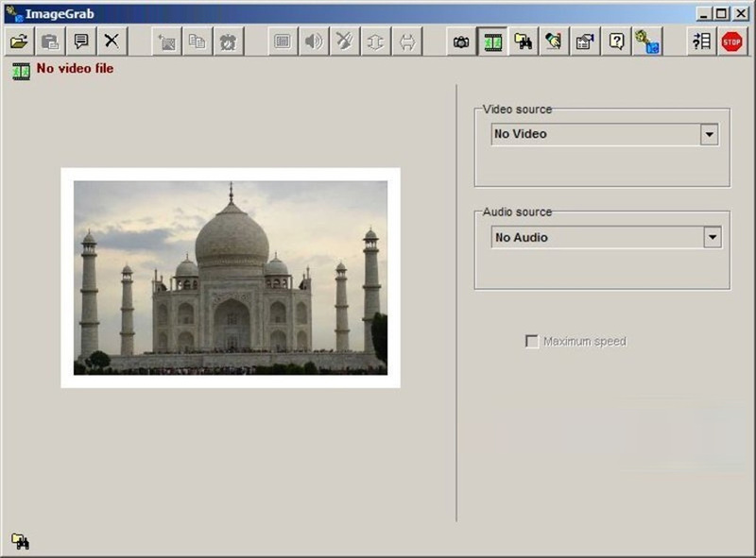Hit the red STOP sign icon
Viewport: 756px width, 558px height.
tap(732, 42)
